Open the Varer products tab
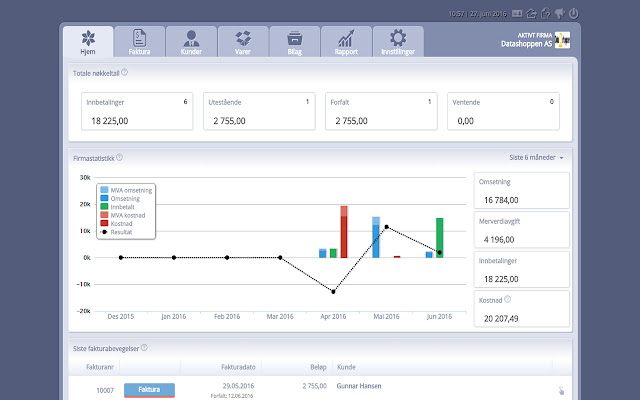 click(x=243, y=40)
